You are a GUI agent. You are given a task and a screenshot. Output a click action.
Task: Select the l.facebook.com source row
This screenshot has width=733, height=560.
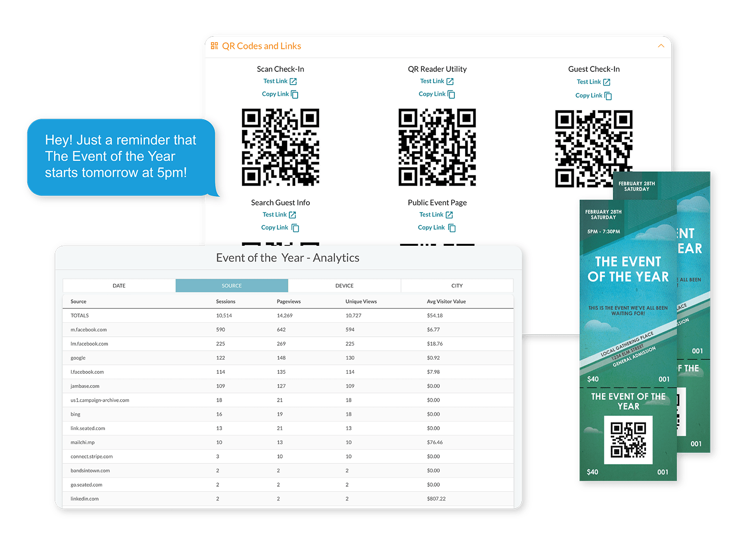point(288,372)
